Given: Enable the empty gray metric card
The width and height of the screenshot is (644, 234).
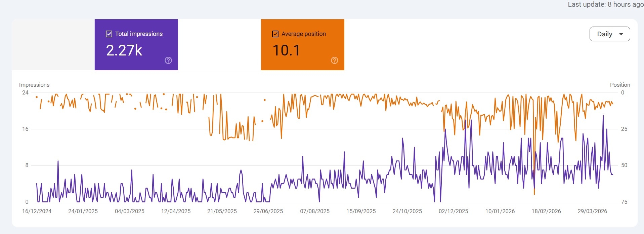Looking at the screenshot, I should [53, 45].
